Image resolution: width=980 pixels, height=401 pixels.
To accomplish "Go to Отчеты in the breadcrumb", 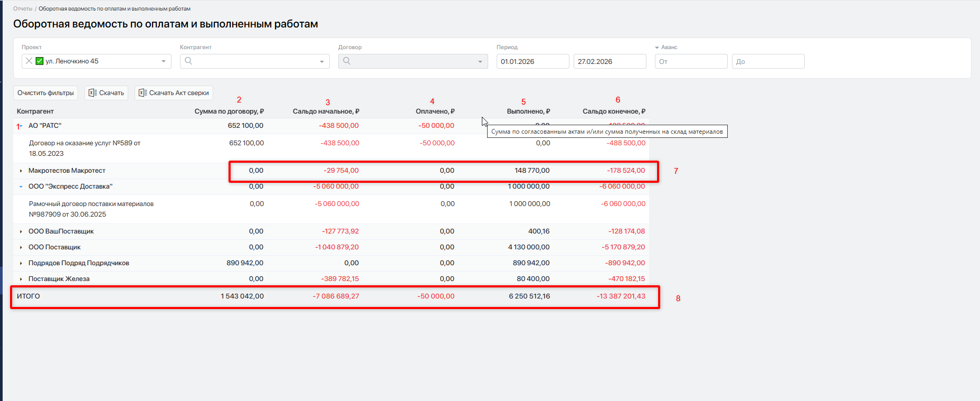I will point(23,9).
